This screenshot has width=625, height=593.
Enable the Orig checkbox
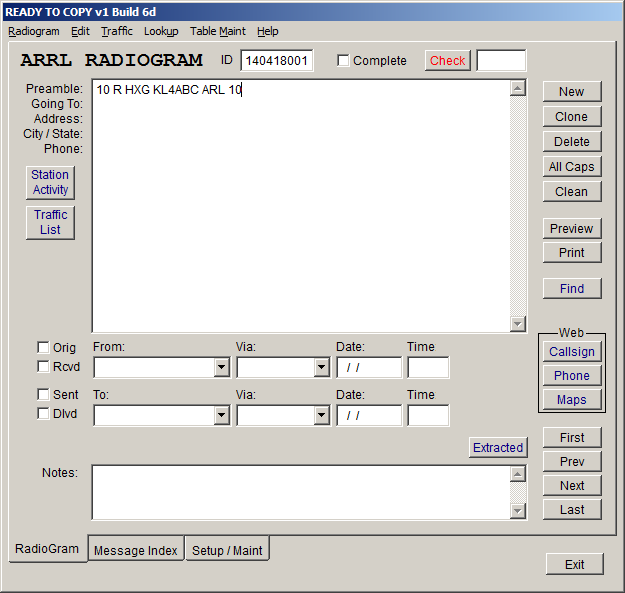point(43,347)
